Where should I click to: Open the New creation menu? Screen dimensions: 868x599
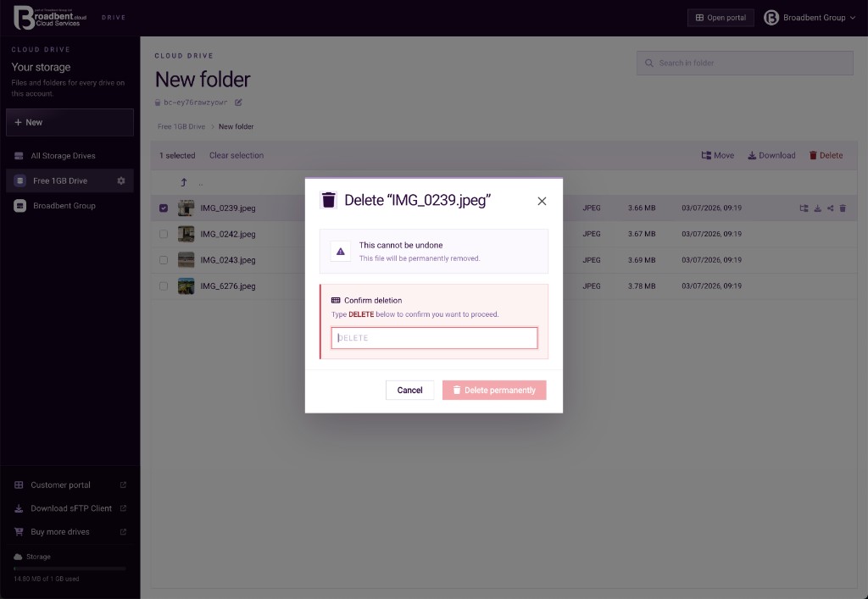tap(70, 122)
